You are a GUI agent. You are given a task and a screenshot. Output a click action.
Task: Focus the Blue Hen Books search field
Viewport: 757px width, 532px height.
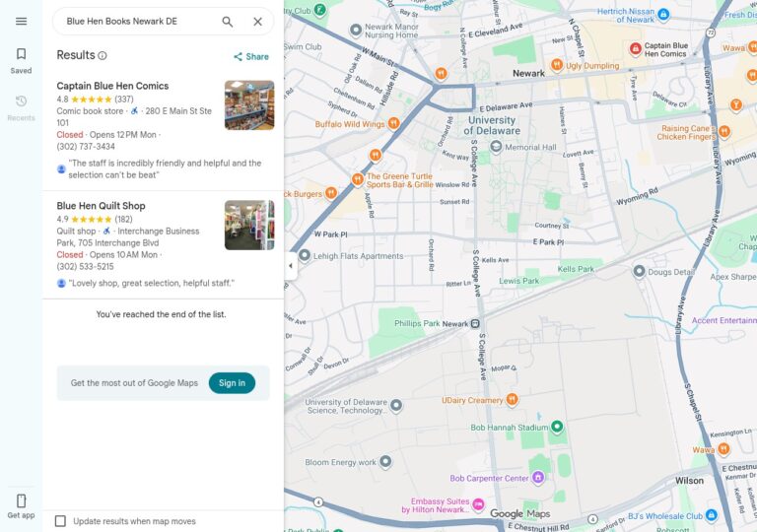(140, 22)
